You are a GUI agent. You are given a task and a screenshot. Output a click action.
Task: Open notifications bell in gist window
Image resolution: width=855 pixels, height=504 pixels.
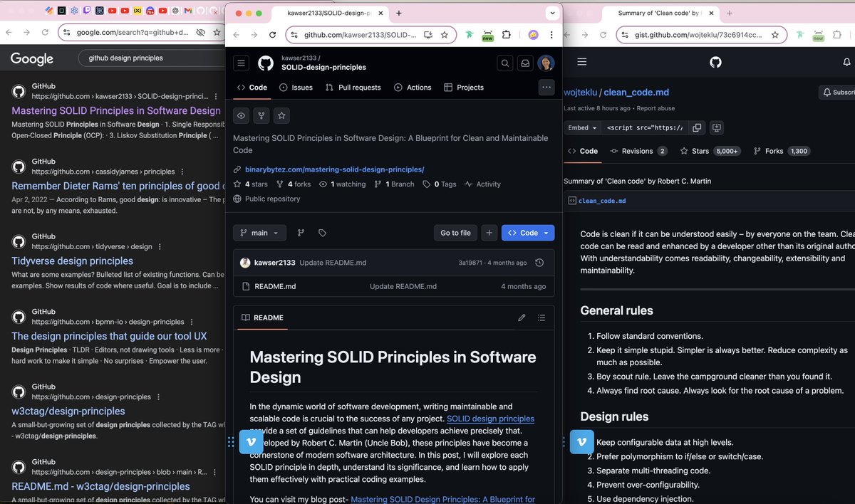point(846,62)
